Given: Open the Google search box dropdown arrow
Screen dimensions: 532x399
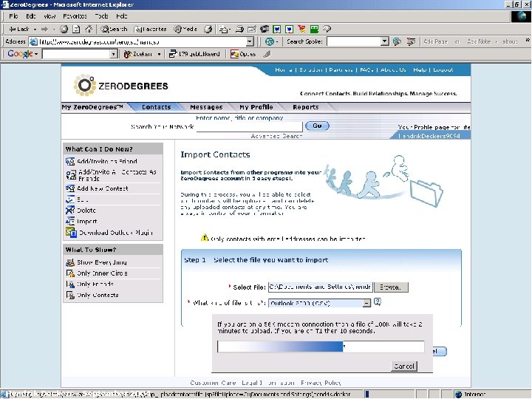Looking at the screenshot, I should (114, 54).
